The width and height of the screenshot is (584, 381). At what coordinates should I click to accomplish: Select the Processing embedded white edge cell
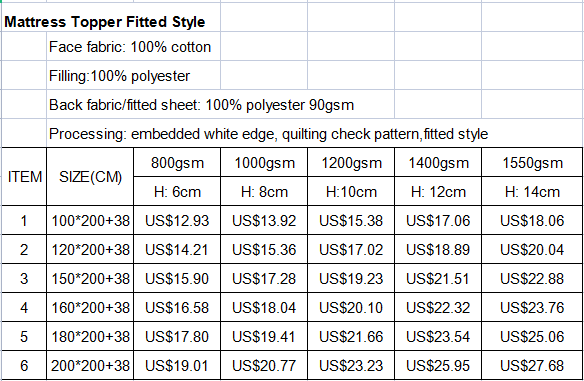268,134
